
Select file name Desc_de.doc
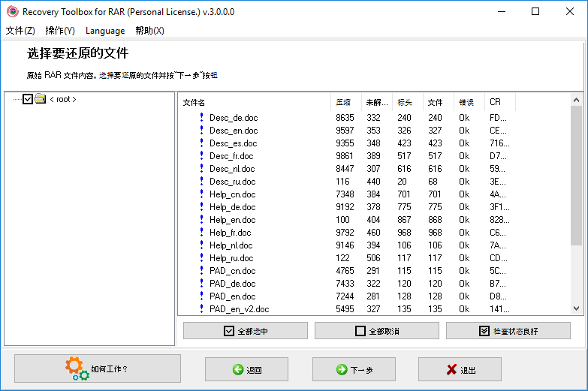pos(234,118)
